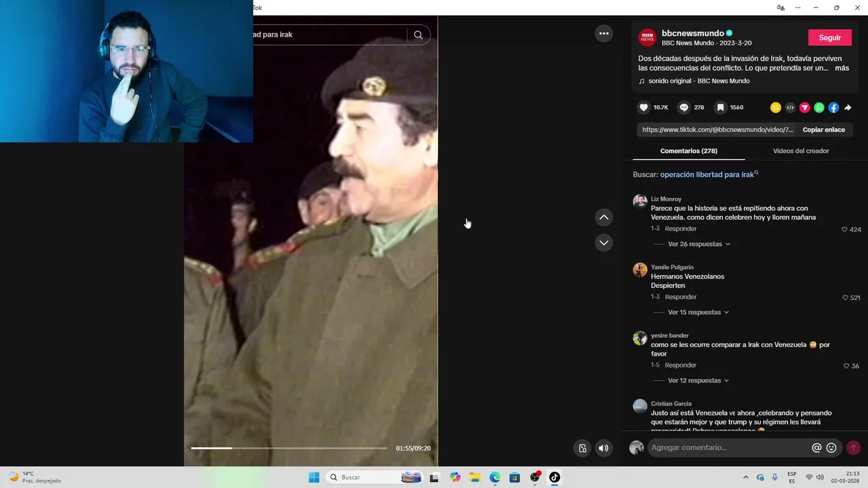
Task: Open Cristian Garcia's profile avatar
Action: (640, 406)
